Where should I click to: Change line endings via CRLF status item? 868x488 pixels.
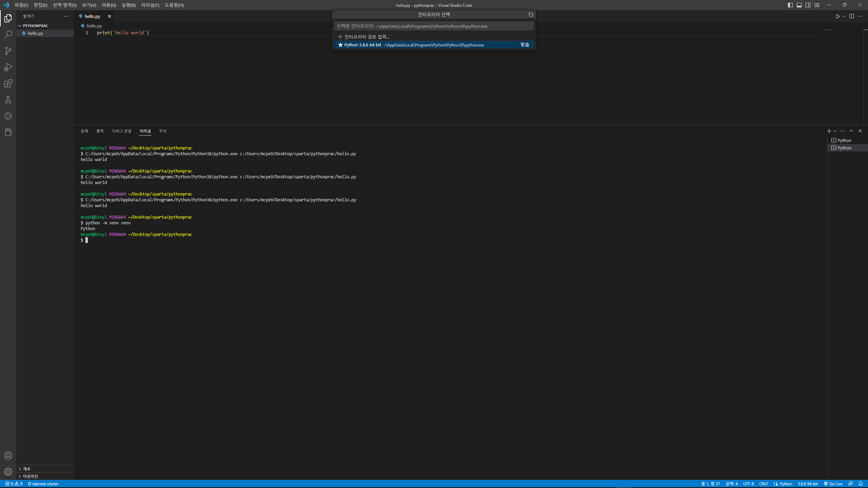(764, 484)
